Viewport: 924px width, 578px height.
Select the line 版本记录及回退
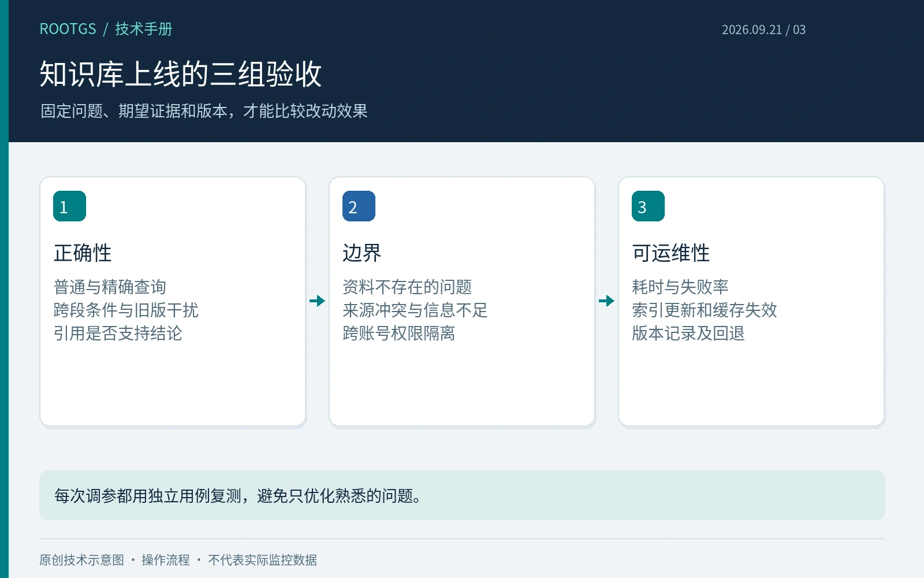tap(688, 333)
